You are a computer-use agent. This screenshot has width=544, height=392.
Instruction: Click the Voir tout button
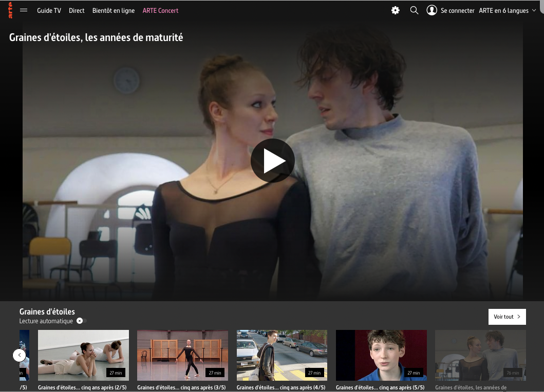(507, 317)
